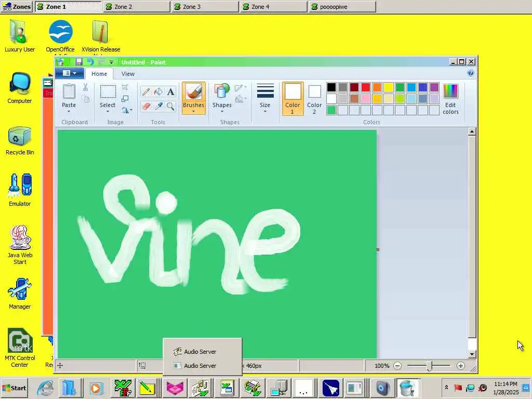Screen dimensions: 532x399
Task: Click Internet Explorer icon in taskbar
Action: pos(45,388)
